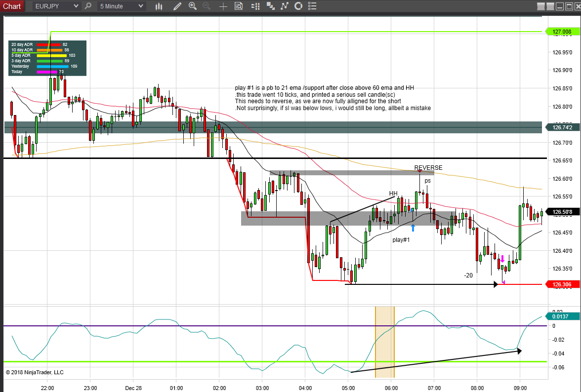Screen dimensions: 581x392
Task: Open the 5 Minute interval dropdown
Action: click(121, 6)
